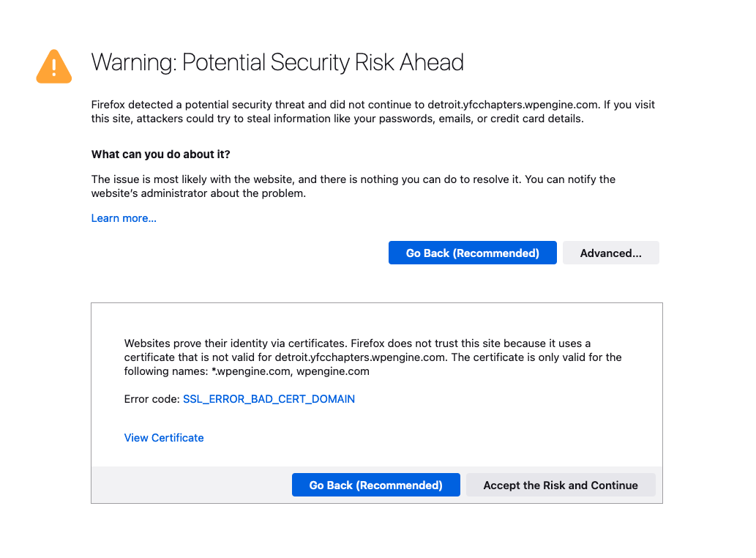Click the Error code: label text
The image size is (756, 558).
(x=152, y=399)
